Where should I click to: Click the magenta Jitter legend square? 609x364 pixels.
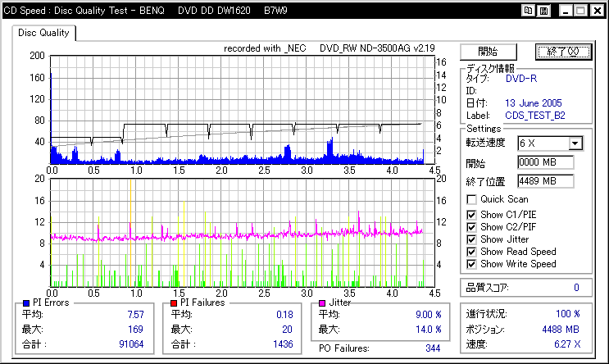[x=321, y=303]
